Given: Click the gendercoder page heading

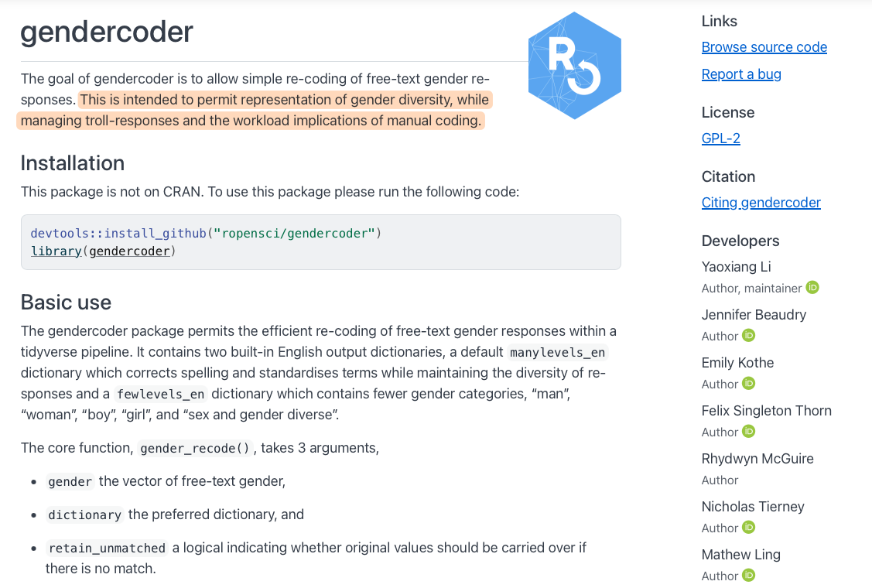Looking at the screenshot, I should pos(107,32).
